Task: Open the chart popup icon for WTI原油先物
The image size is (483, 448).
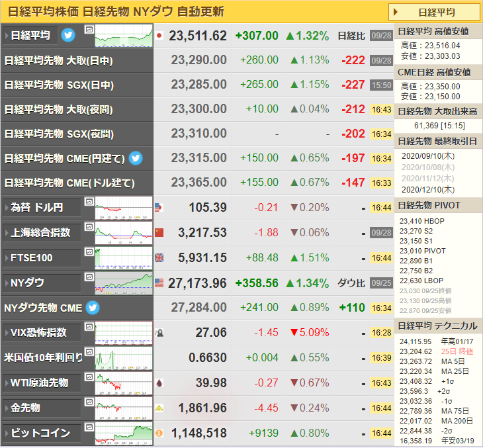Action: point(89,377)
